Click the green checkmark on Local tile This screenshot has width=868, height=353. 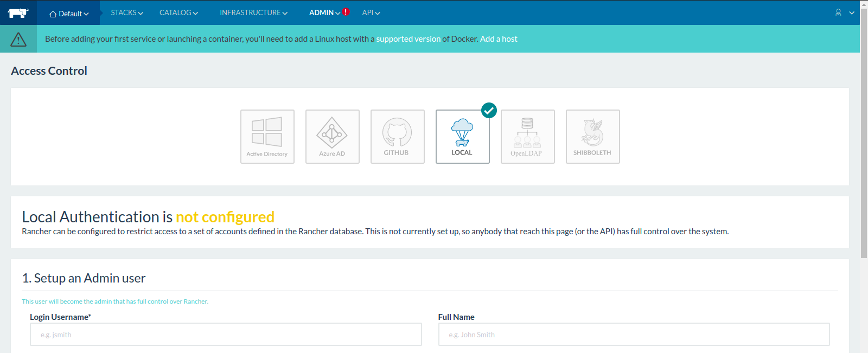[x=489, y=111]
